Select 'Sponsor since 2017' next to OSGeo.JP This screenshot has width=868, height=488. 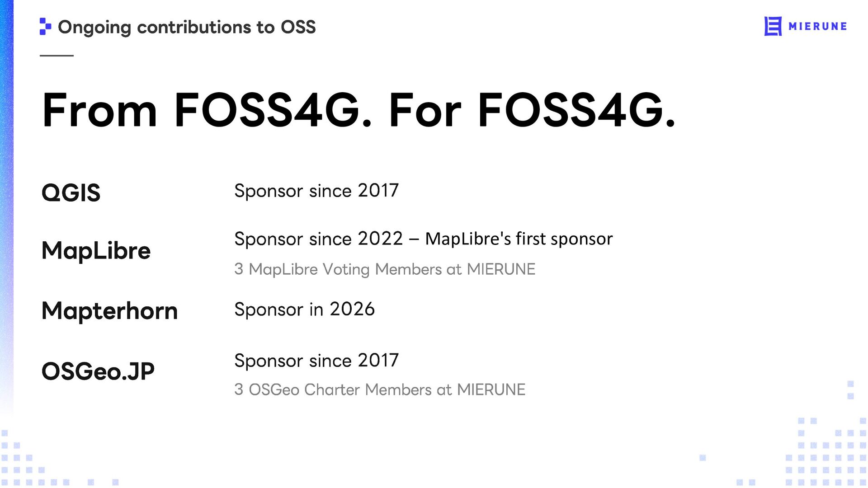coord(316,361)
